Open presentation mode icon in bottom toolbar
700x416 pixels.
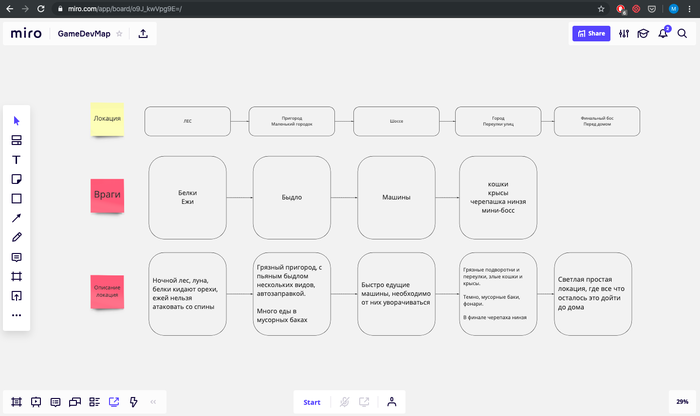coord(36,402)
